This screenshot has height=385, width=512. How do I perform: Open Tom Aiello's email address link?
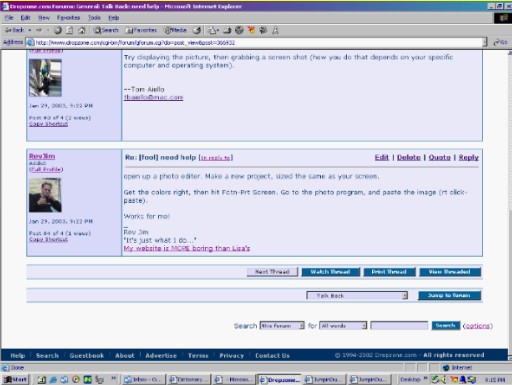tap(153, 97)
